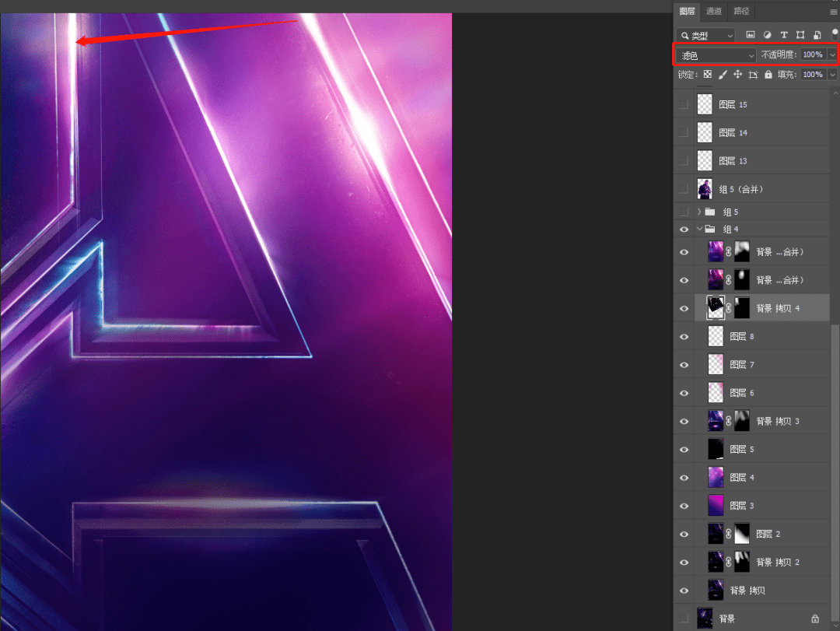
Task: Collapse the 组 4 group
Action: click(x=699, y=229)
